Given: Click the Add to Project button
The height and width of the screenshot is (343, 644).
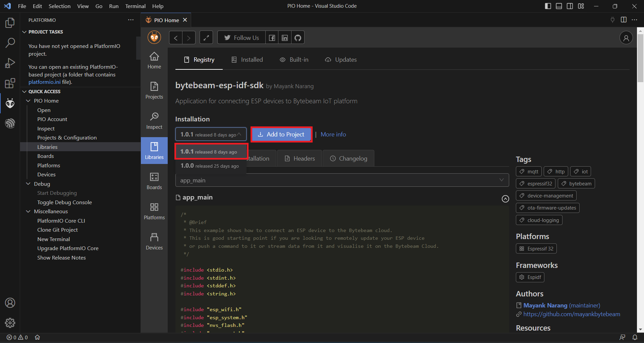Looking at the screenshot, I should tap(281, 134).
